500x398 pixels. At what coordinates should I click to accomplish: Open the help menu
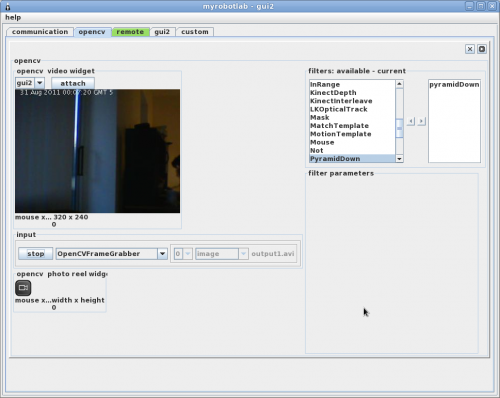(x=13, y=17)
